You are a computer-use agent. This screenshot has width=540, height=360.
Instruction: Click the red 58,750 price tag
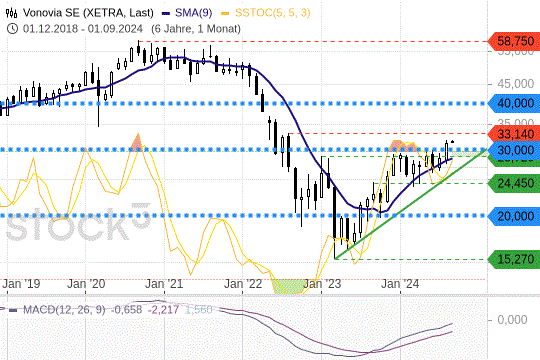coord(514,41)
